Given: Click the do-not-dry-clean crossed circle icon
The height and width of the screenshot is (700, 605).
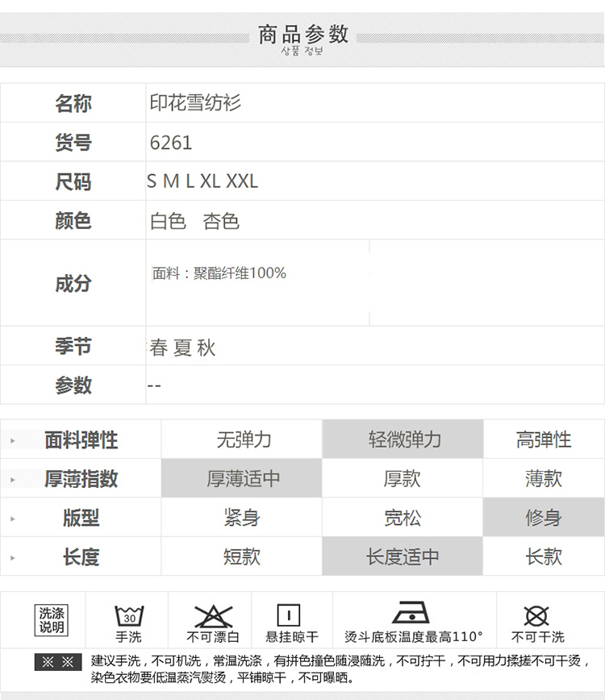Looking at the screenshot, I should point(536,616).
